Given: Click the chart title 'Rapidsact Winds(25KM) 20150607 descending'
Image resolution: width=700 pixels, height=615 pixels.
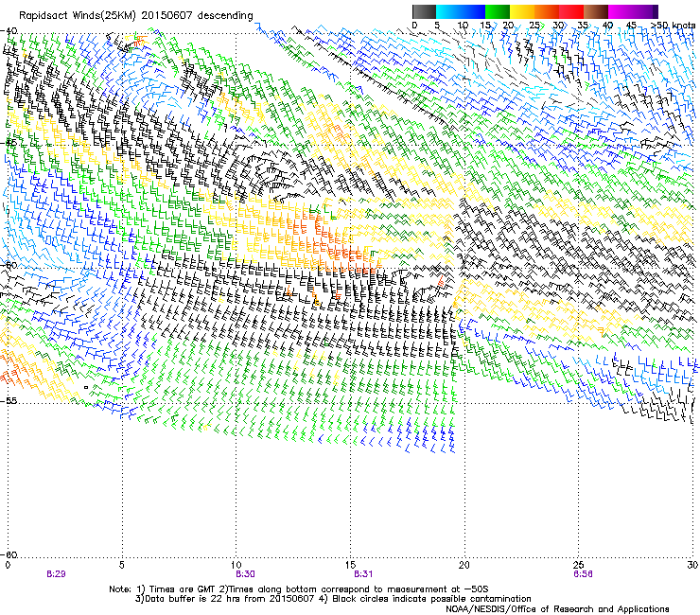Looking at the screenshot, I should click(135, 16).
